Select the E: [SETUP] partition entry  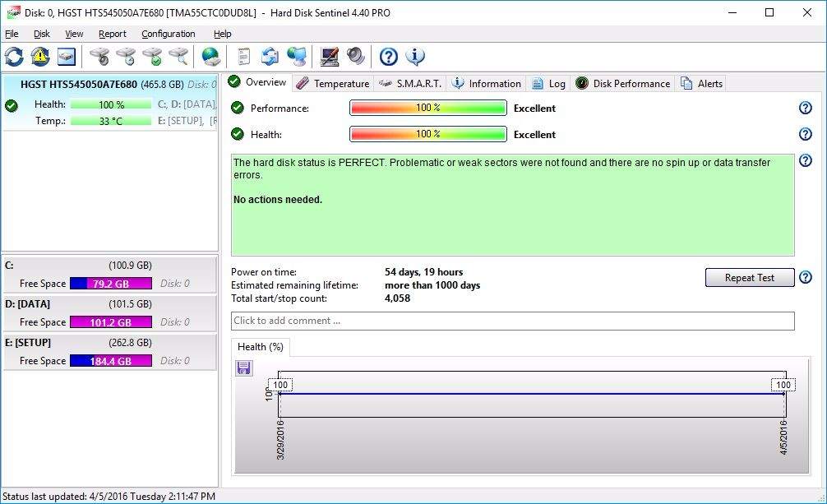click(109, 351)
